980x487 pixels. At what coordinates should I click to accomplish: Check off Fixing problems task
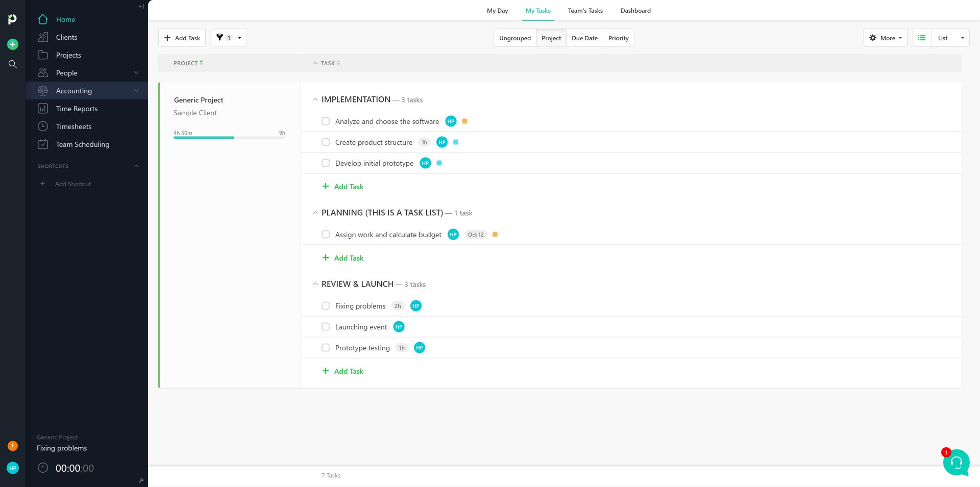(x=326, y=306)
